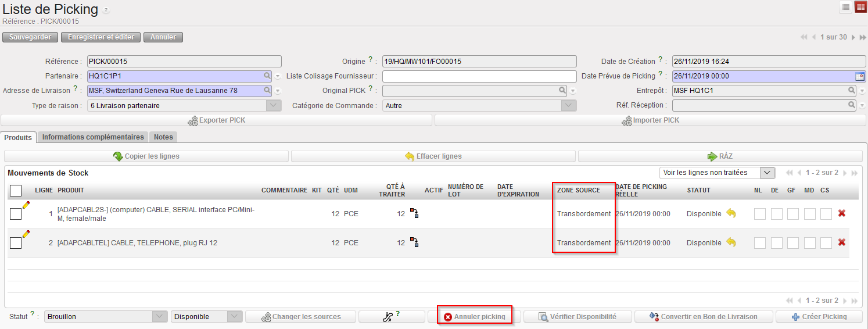Switch to Informations complémentaires tab
Viewport: 868px width, 329px height.
point(93,137)
